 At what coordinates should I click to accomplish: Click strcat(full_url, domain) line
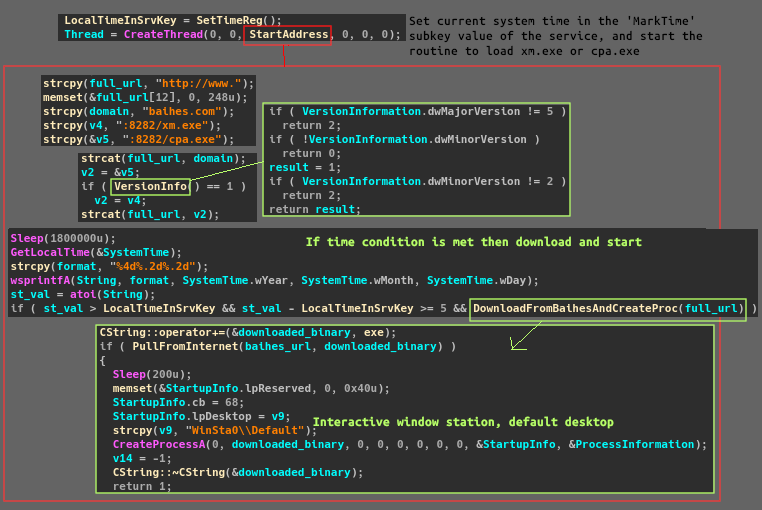[x=163, y=158]
